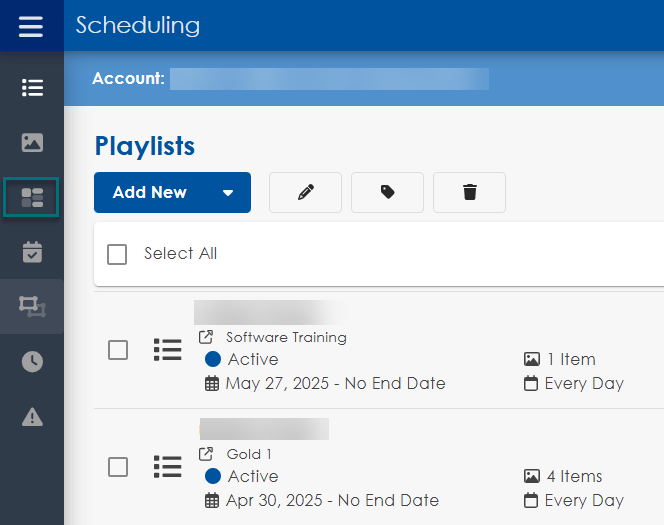This screenshot has height=525, width=664.
Task: Open the media images sidebar icon
Action: (x=32, y=143)
